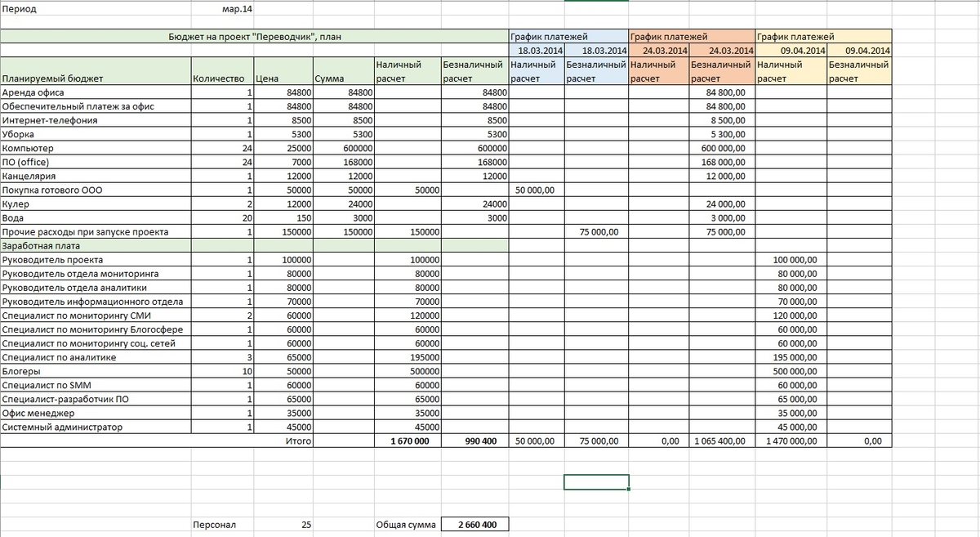Click the 'Персонал' label cell
Screen dimensions: 980x537
pyautogui.click(x=222, y=525)
